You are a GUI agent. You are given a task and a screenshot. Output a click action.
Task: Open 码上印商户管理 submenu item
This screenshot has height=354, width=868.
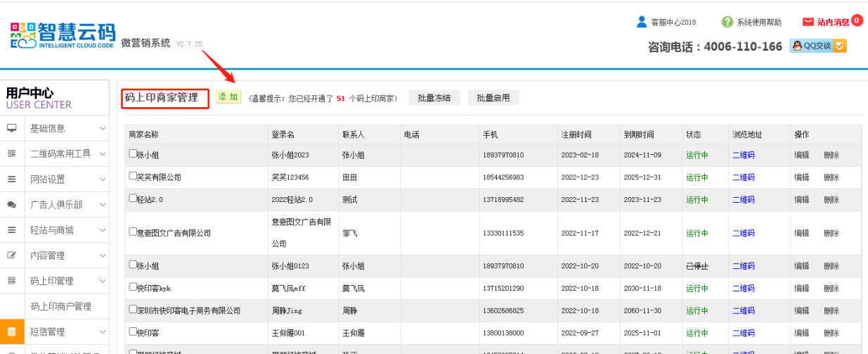pyautogui.click(x=61, y=306)
